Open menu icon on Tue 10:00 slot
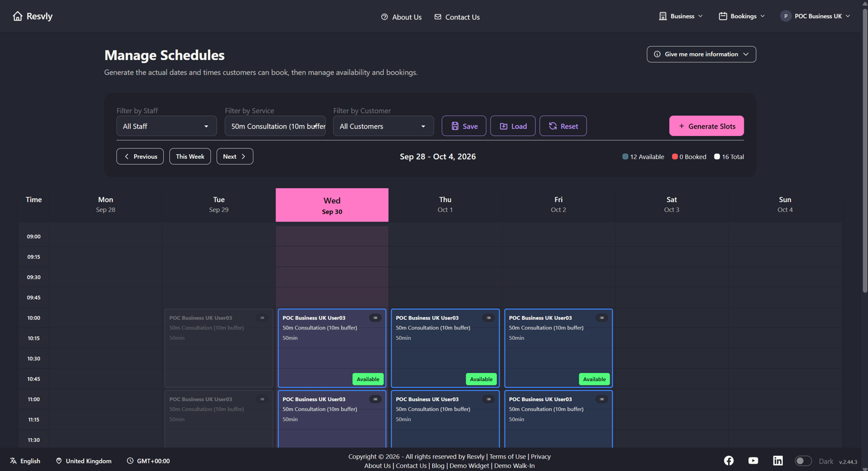The image size is (868, 471). point(262,318)
